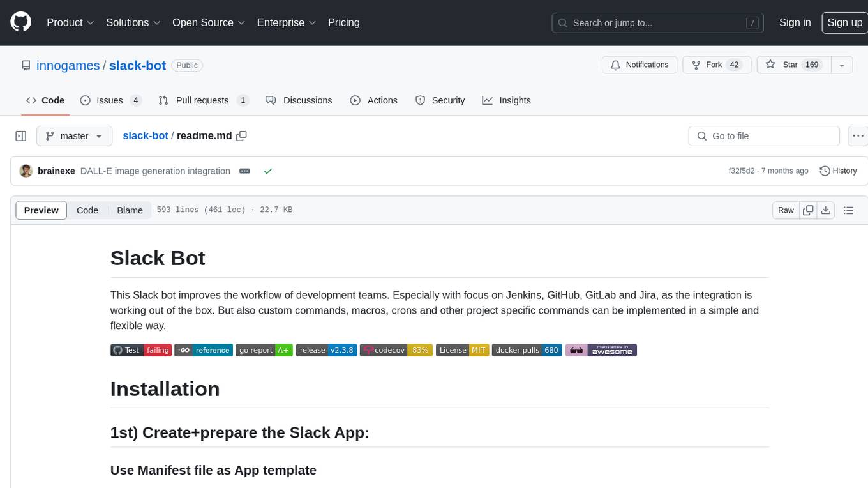Copy the readme.md file path
This screenshot has height=488, width=868.
[x=241, y=136]
